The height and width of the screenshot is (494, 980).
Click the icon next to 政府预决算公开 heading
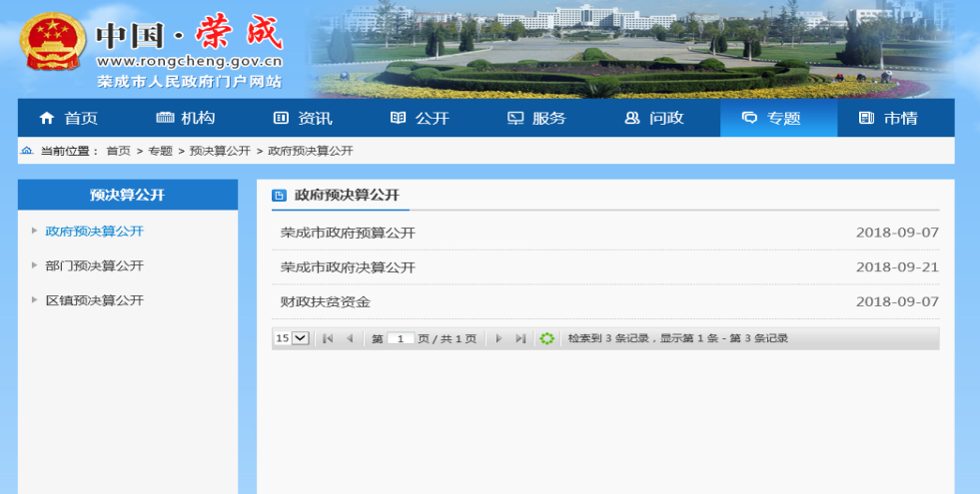click(279, 196)
